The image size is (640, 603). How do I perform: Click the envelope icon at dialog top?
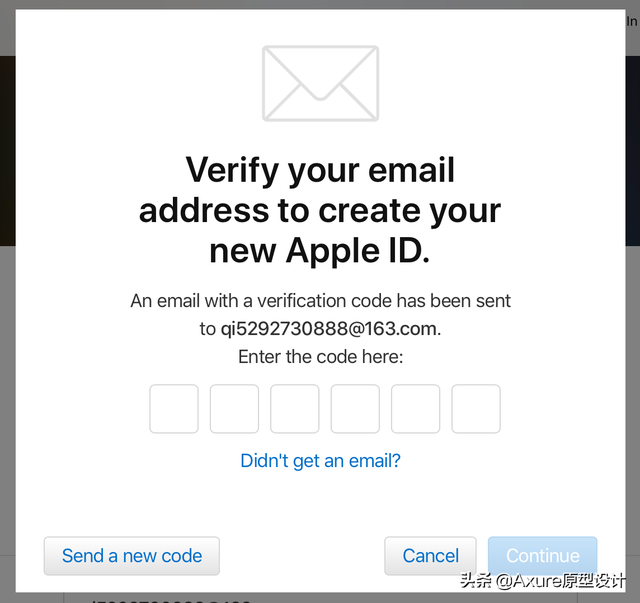point(320,83)
